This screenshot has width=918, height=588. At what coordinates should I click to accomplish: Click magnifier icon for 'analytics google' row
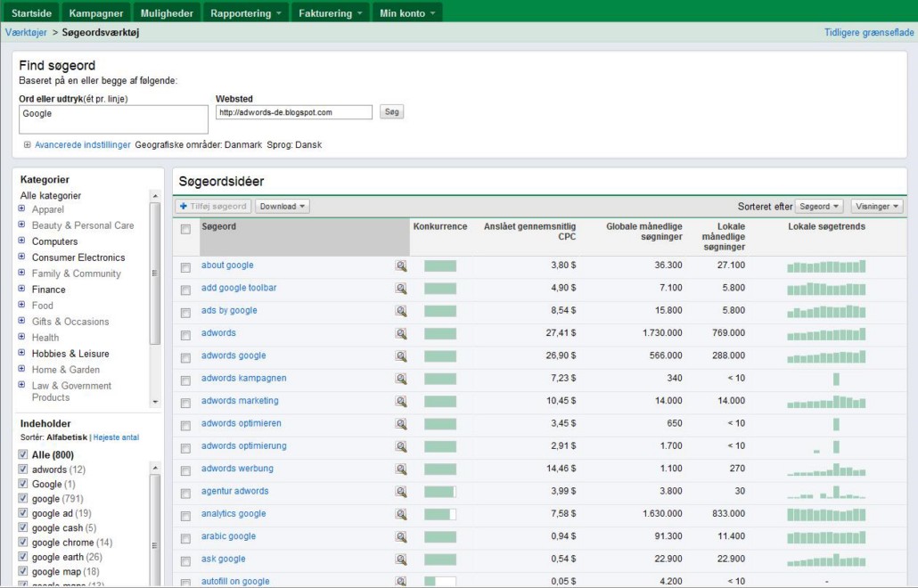(x=401, y=514)
